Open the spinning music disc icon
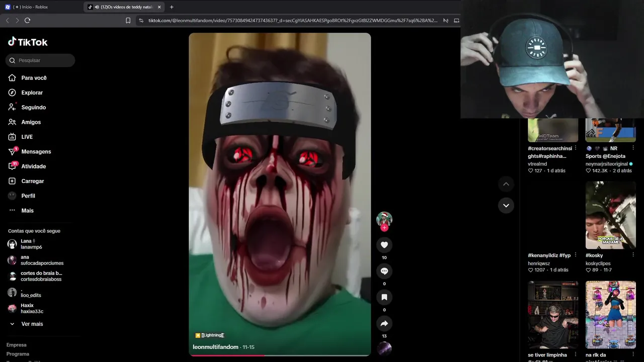The width and height of the screenshot is (644, 362). [x=384, y=348]
